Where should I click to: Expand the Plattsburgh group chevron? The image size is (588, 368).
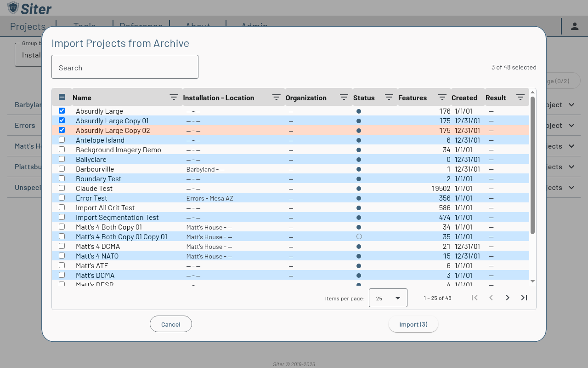point(571,167)
